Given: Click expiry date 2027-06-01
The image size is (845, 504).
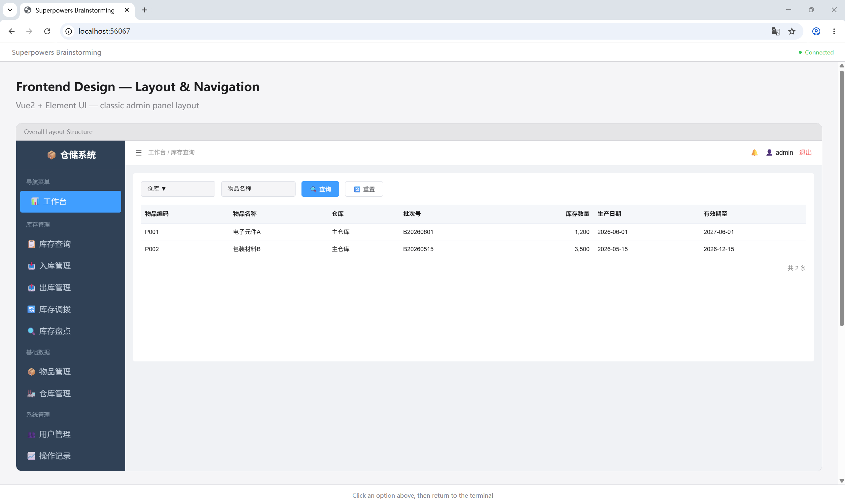Looking at the screenshot, I should pyautogui.click(x=719, y=232).
